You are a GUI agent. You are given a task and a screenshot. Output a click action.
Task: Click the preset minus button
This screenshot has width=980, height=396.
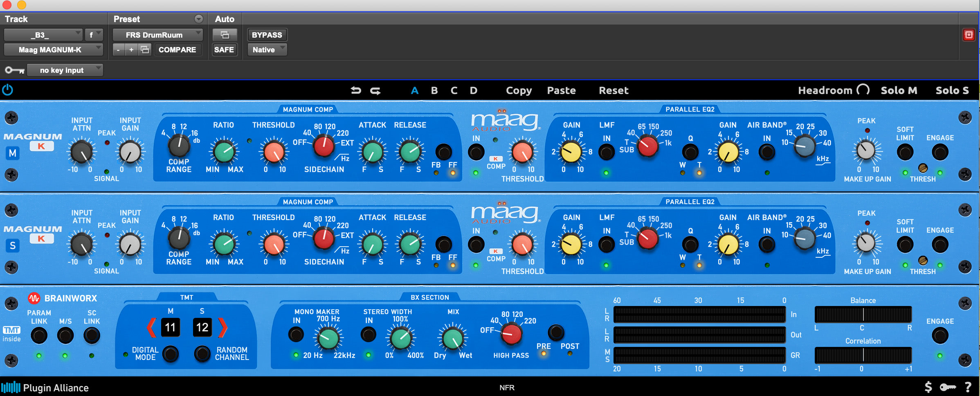[118, 50]
